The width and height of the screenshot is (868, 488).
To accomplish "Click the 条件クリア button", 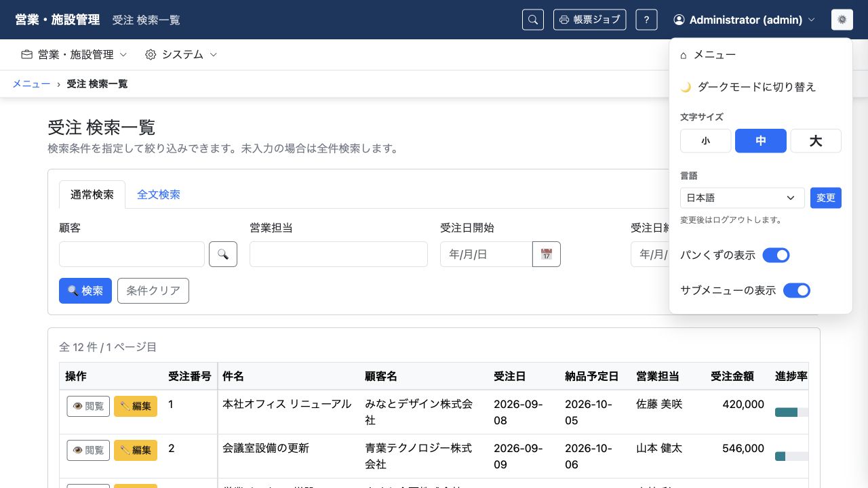I will point(153,291).
